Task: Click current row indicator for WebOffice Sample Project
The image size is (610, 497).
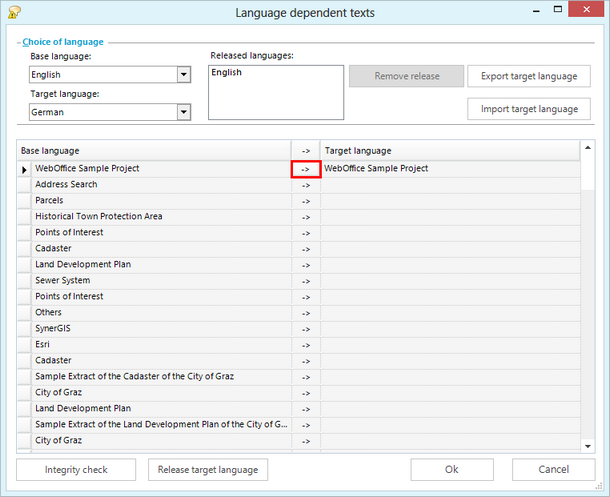Action: [25, 170]
